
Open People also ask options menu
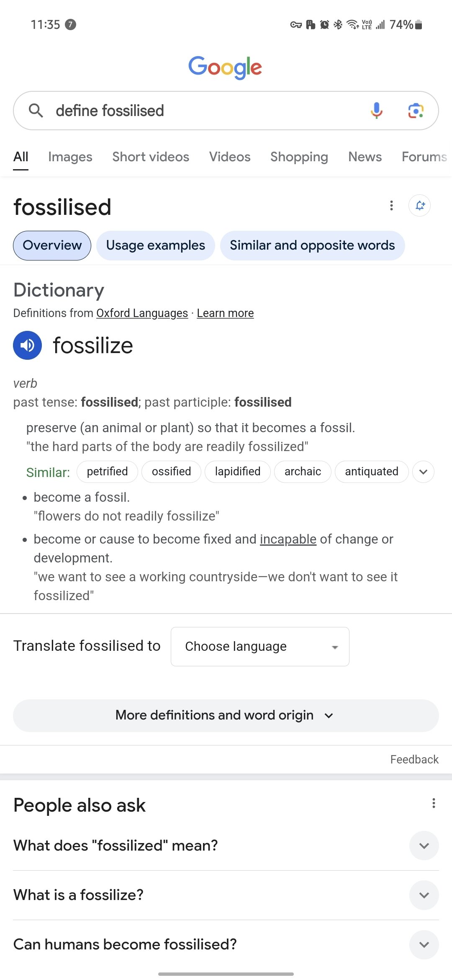[x=434, y=803]
